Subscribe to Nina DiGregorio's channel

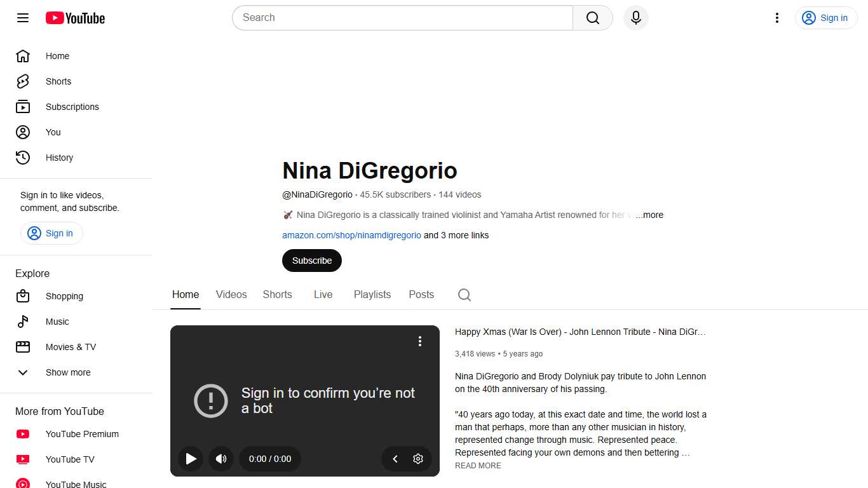click(x=311, y=261)
